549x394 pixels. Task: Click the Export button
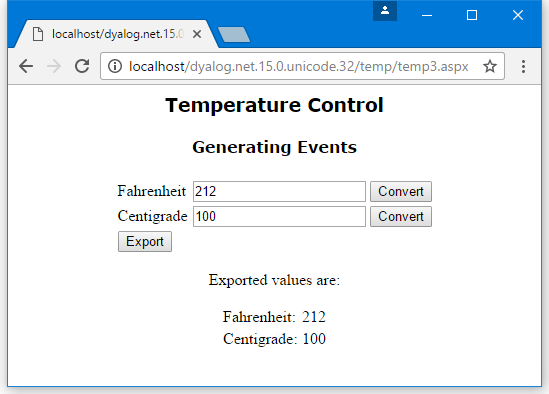[x=145, y=242]
